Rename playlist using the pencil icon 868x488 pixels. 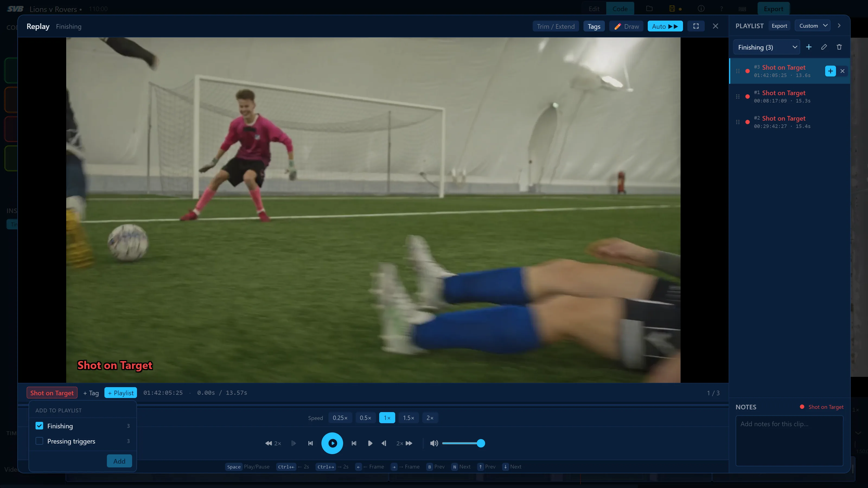[824, 47]
